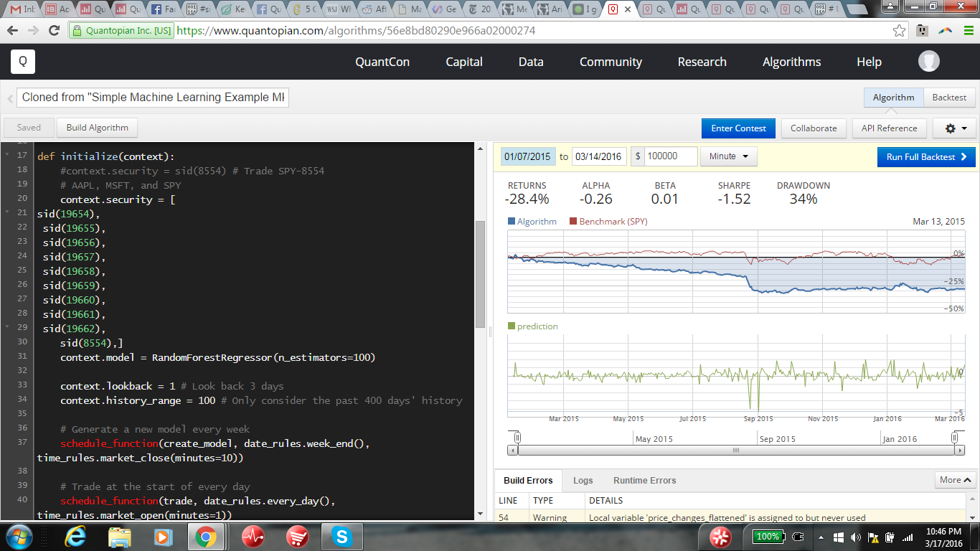The width and height of the screenshot is (980, 551).
Task: Click the volume speaker tray icon
Action: pos(855,537)
